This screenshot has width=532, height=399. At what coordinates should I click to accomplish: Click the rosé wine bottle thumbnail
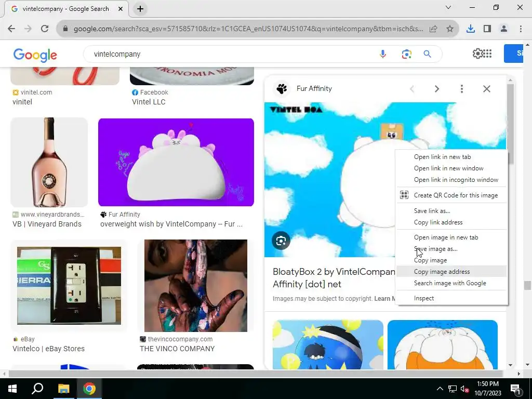tap(49, 162)
